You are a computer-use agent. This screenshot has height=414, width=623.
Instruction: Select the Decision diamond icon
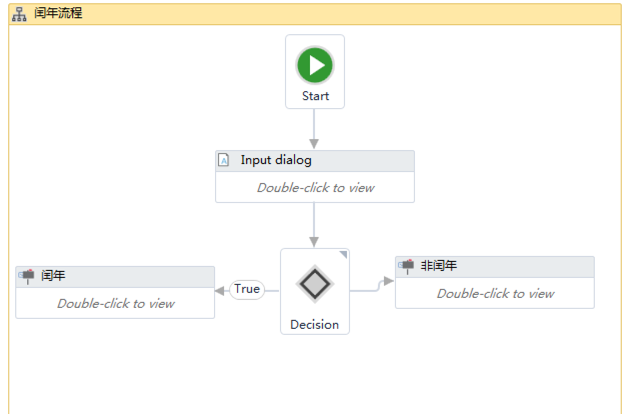pyautogui.click(x=315, y=285)
